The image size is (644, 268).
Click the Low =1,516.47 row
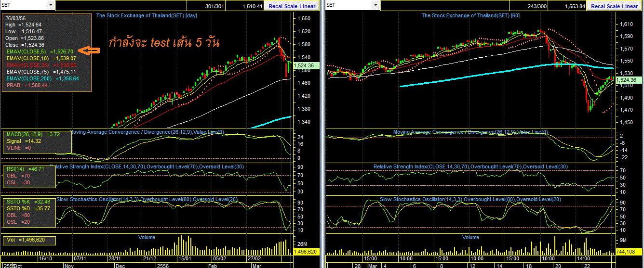click(23, 31)
